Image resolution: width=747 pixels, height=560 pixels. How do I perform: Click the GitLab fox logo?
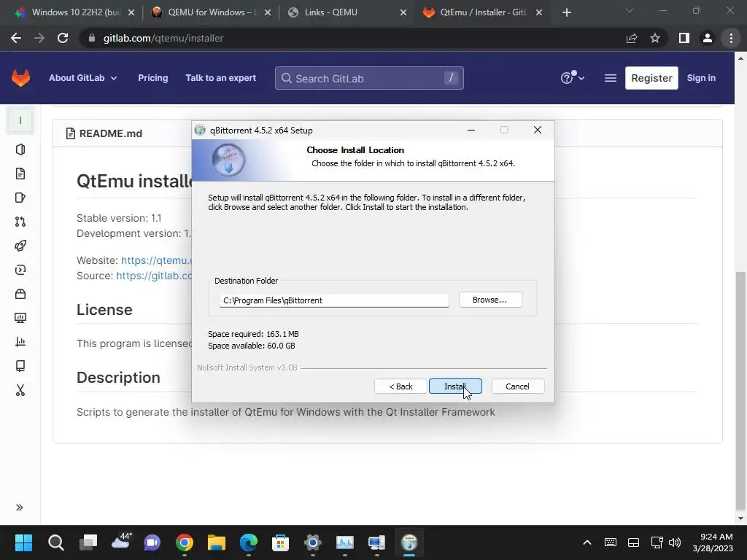[20, 78]
